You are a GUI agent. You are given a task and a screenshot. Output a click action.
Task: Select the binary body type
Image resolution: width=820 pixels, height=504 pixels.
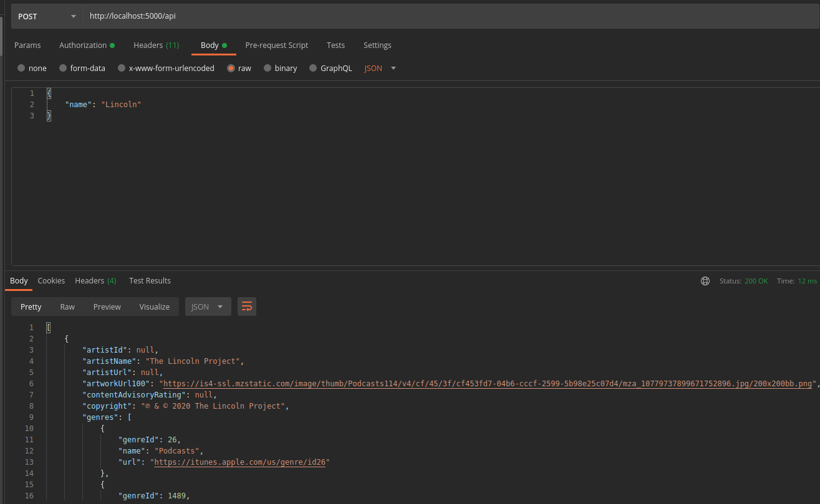pyautogui.click(x=281, y=68)
